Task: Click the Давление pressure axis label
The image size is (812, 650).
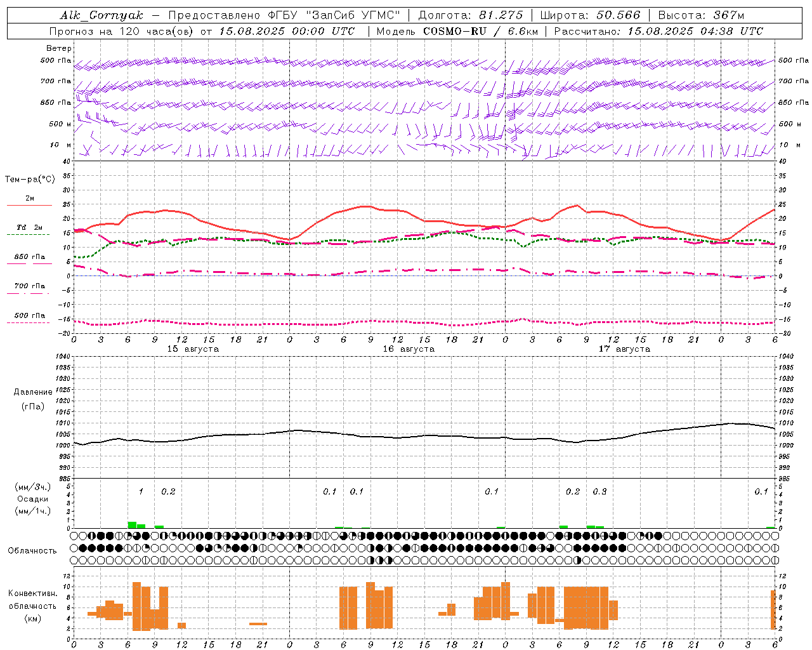Action: [33, 392]
